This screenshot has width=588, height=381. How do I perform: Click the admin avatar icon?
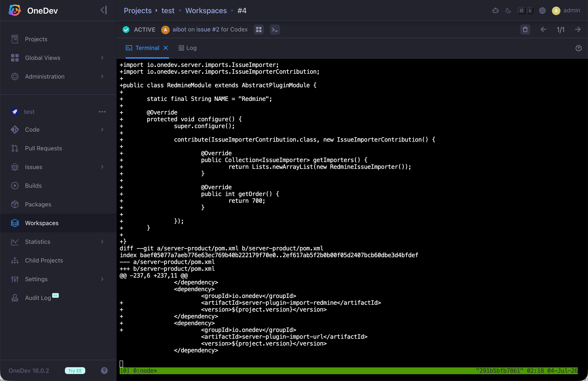tap(556, 11)
